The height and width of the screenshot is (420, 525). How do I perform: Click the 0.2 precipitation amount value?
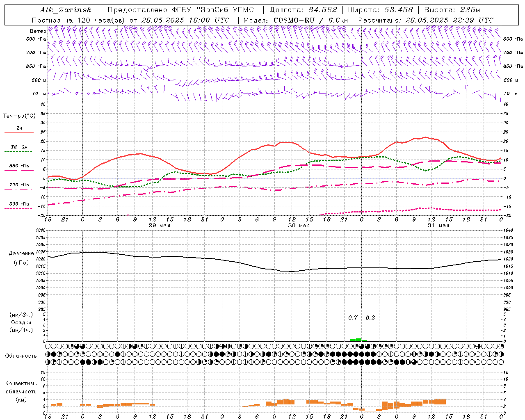tap(370, 317)
